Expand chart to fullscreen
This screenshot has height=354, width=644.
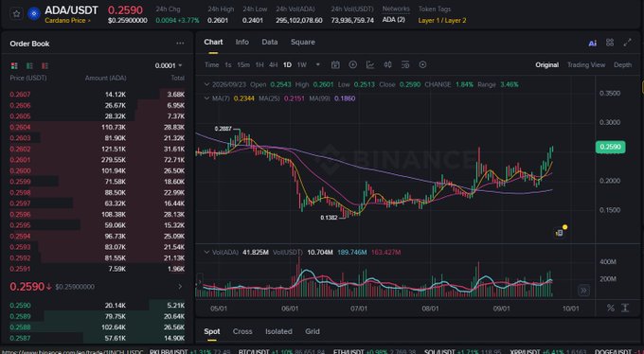pyautogui.click(x=627, y=43)
